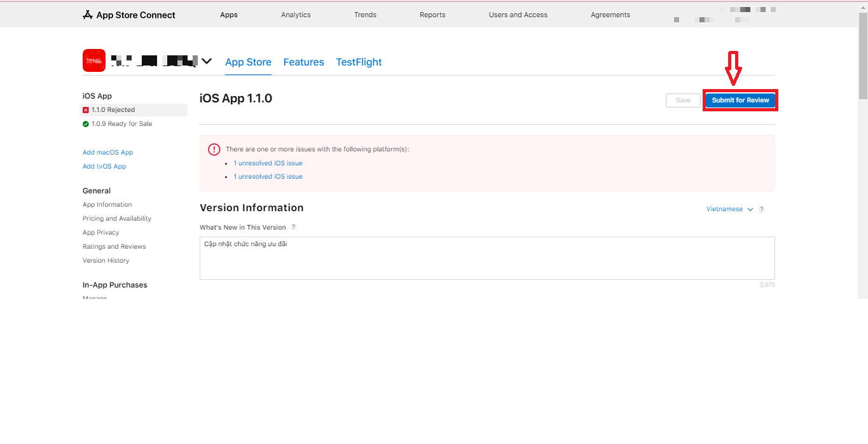Open Analytics in top navigation
This screenshot has height=444, width=868.
[296, 15]
